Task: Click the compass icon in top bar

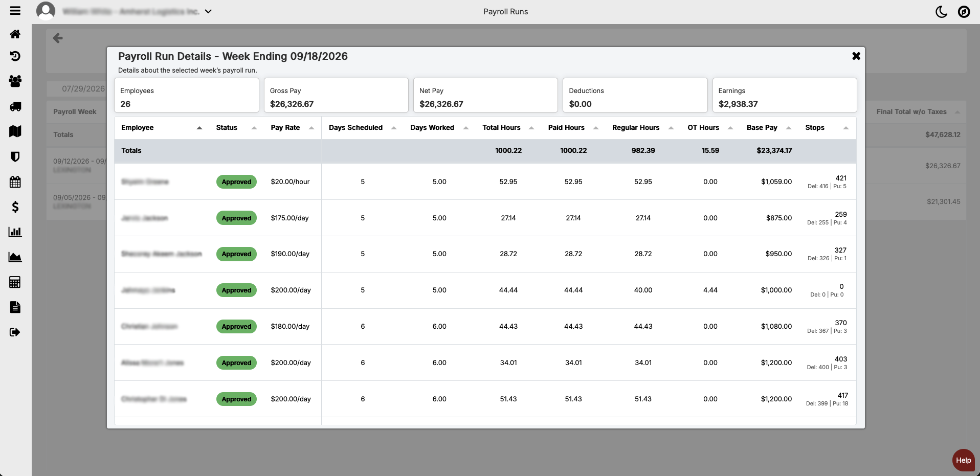Action: pos(964,11)
